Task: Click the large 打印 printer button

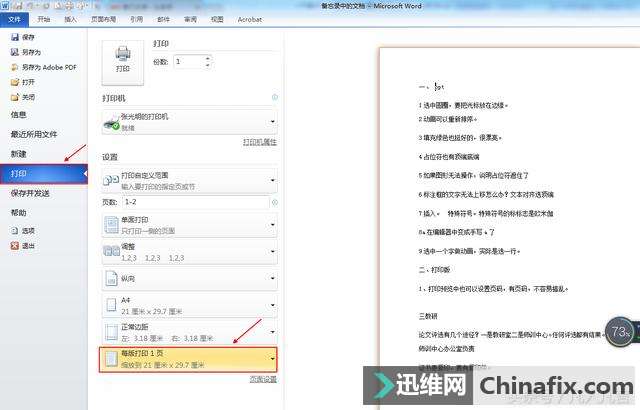Action: (x=123, y=63)
